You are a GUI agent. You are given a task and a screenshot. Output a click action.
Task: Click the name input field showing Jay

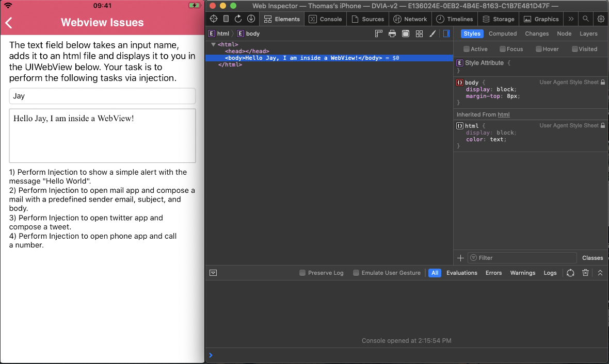pyautogui.click(x=102, y=96)
